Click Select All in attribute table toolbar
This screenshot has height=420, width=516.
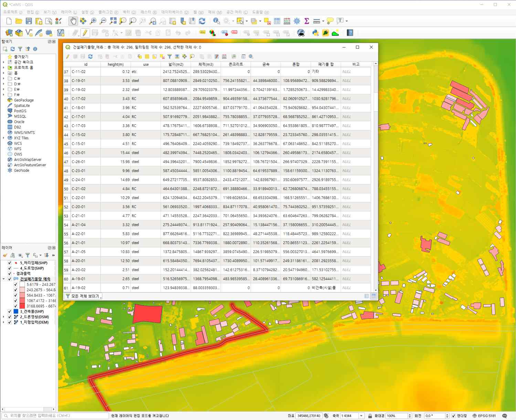click(147, 56)
